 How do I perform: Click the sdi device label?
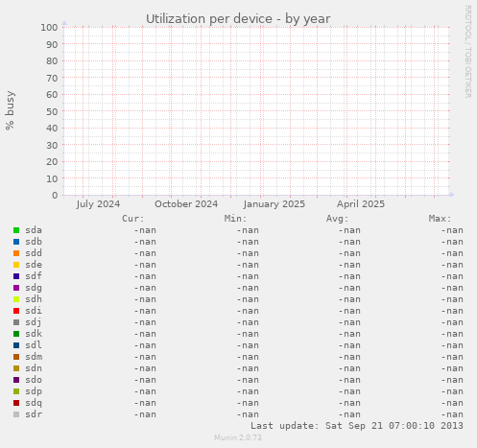[x=34, y=311]
